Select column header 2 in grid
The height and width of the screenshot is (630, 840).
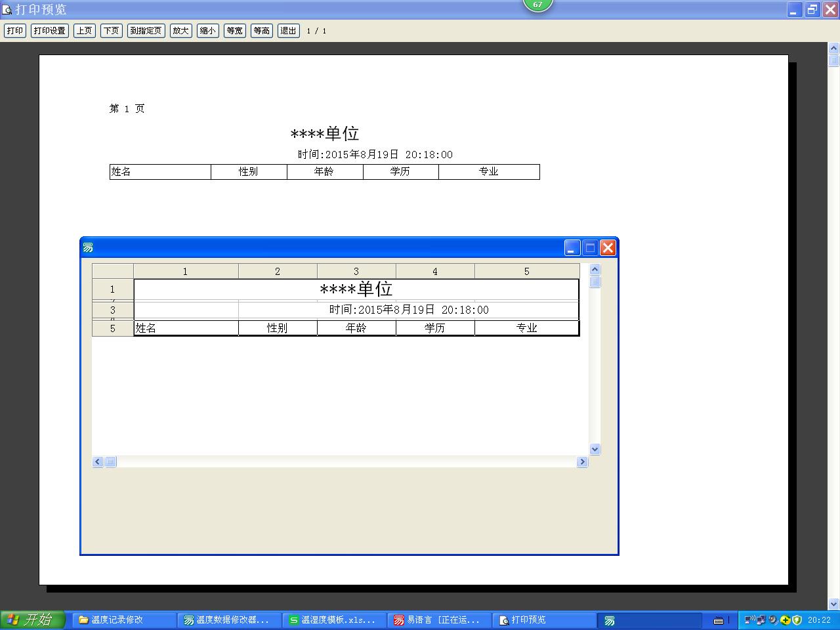click(278, 272)
